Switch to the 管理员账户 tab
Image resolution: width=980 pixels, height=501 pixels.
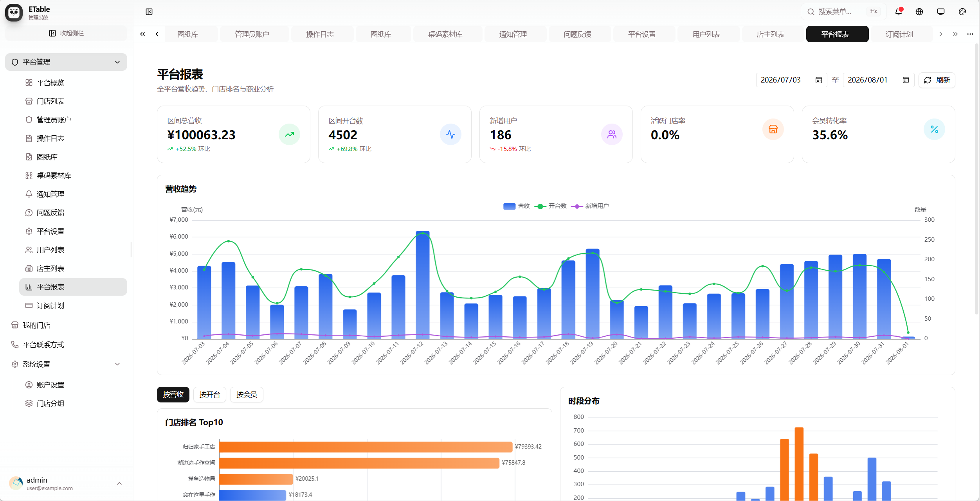[254, 34]
